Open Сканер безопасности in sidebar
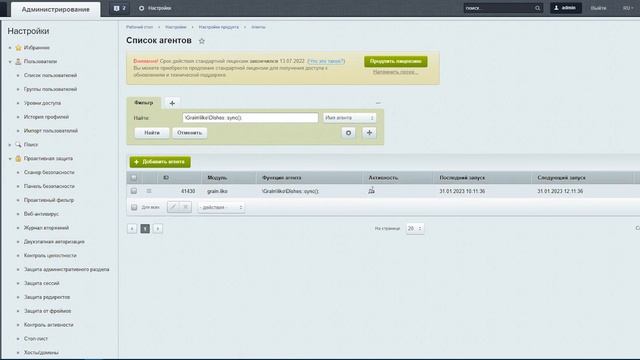The image size is (640, 360). point(49,173)
